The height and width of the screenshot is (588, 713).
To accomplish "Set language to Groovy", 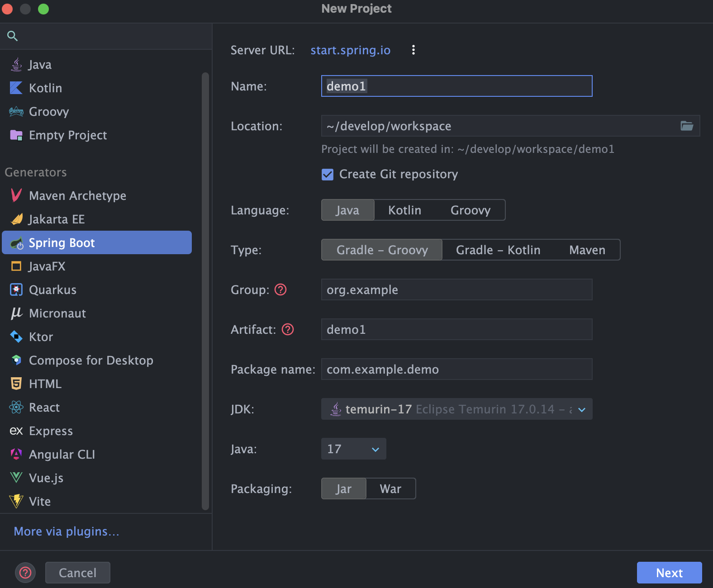I will [x=471, y=210].
